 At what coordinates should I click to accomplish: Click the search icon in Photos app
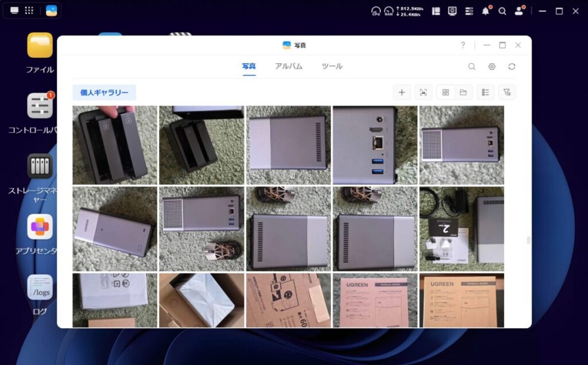click(x=471, y=67)
